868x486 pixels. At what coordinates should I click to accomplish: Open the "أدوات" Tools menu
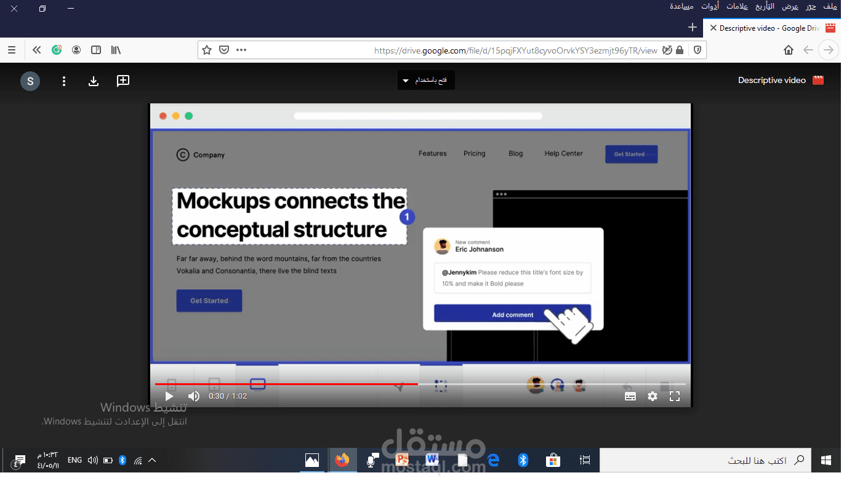pos(710,7)
